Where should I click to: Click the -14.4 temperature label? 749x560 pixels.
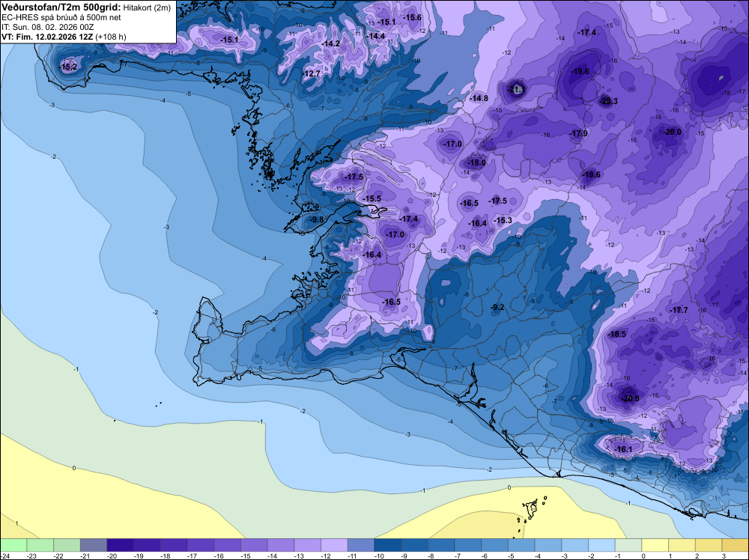[x=376, y=36]
